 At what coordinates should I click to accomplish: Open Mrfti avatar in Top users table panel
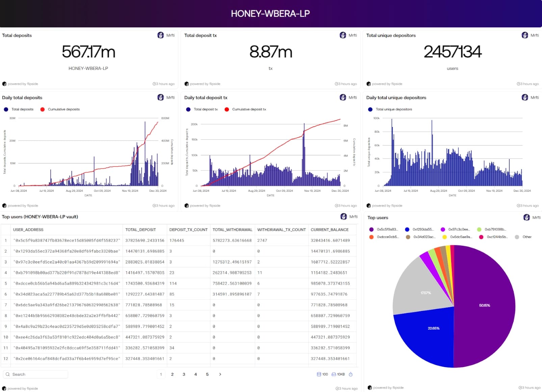pyautogui.click(x=344, y=216)
